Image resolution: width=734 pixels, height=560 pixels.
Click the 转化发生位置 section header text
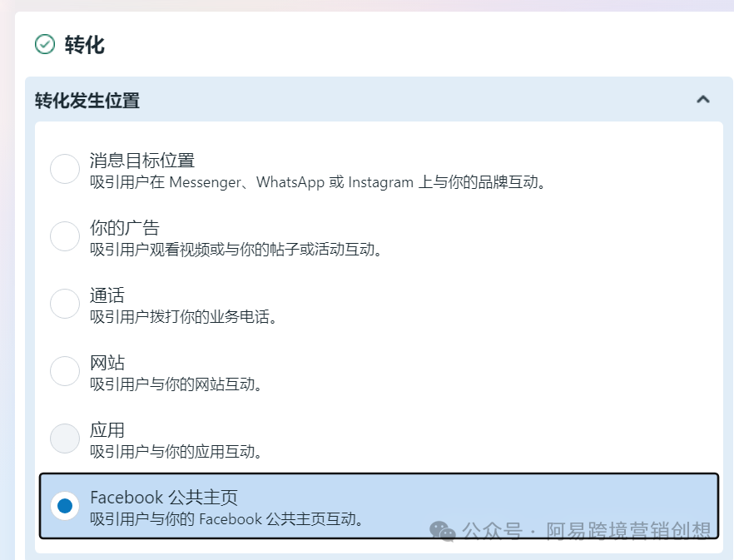pos(87,101)
